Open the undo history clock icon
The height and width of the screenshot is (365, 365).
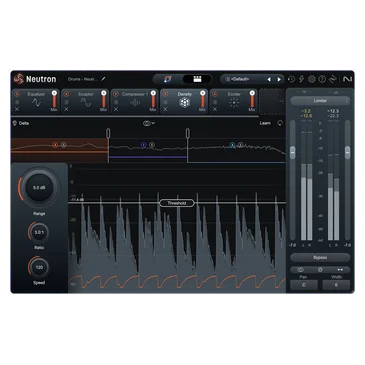click(x=291, y=79)
